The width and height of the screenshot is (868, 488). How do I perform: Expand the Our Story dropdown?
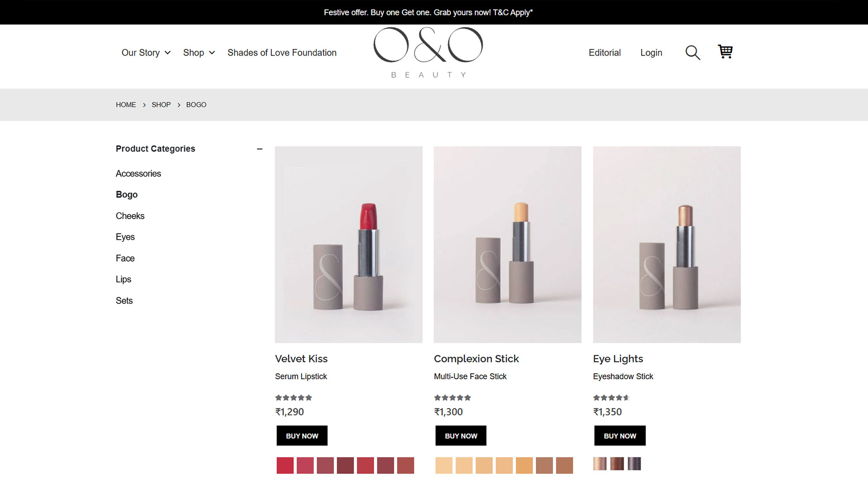146,52
